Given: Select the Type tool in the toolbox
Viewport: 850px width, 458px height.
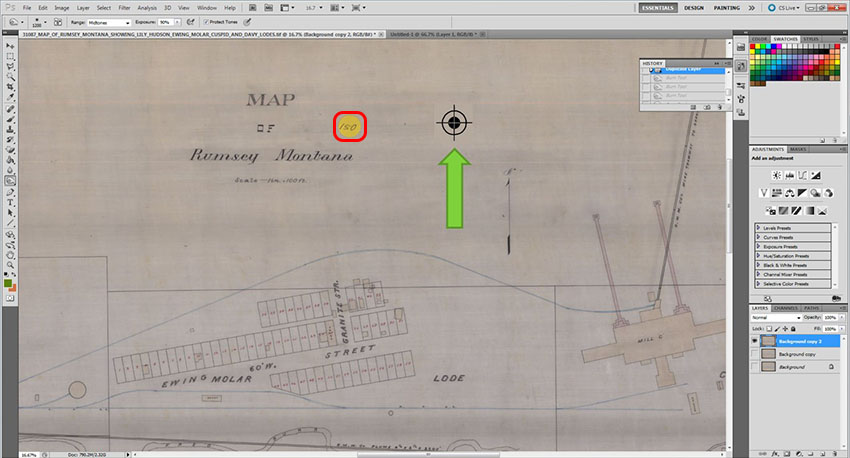Looking at the screenshot, I should [x=10, y=202].
